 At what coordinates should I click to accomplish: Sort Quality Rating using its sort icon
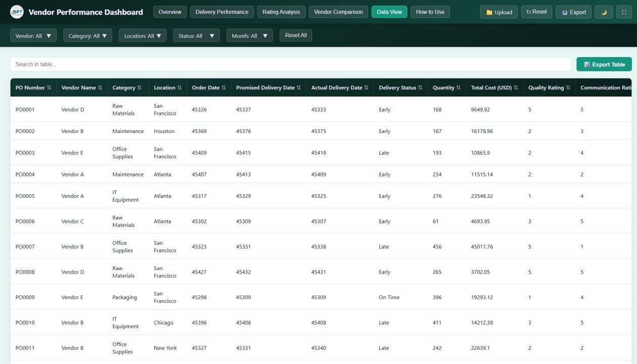tap(569, 87)
